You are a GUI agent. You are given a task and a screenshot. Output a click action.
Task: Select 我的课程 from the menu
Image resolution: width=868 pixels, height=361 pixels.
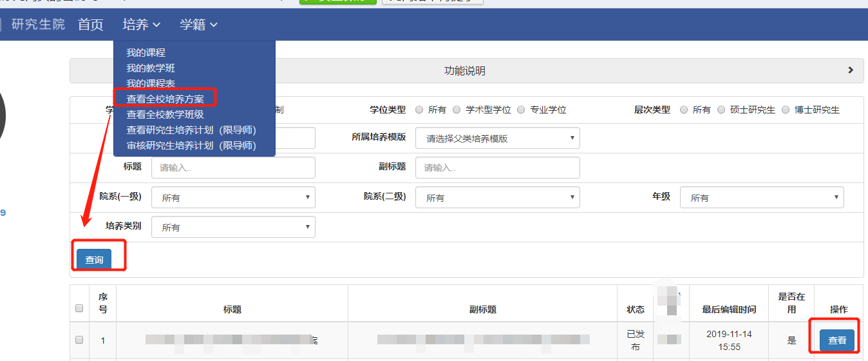146,53
